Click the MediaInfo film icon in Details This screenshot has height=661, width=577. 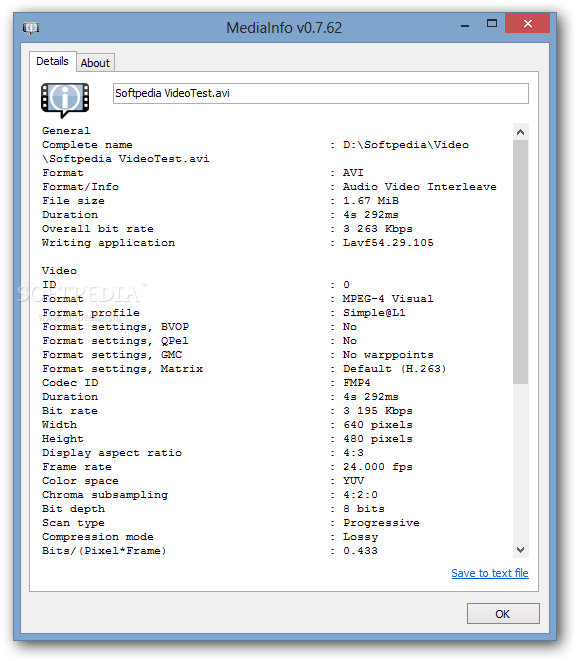65,100
